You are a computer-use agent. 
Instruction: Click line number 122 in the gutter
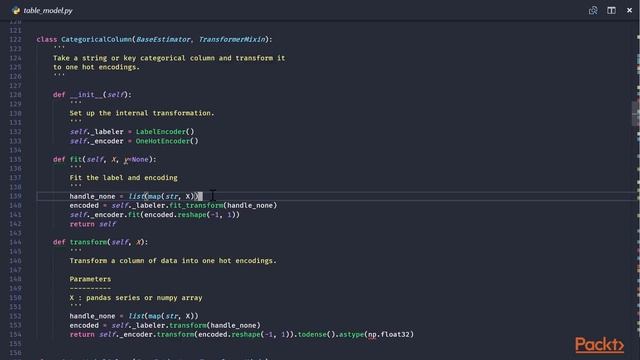click(15, 40)
